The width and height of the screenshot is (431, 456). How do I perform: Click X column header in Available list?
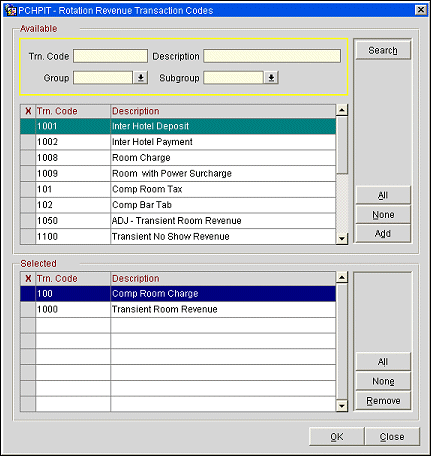(x=28, y=111)
